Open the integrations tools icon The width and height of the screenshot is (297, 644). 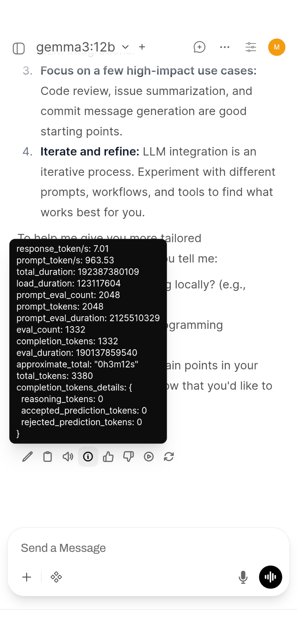pyautogui.click(x=56, y=577)
